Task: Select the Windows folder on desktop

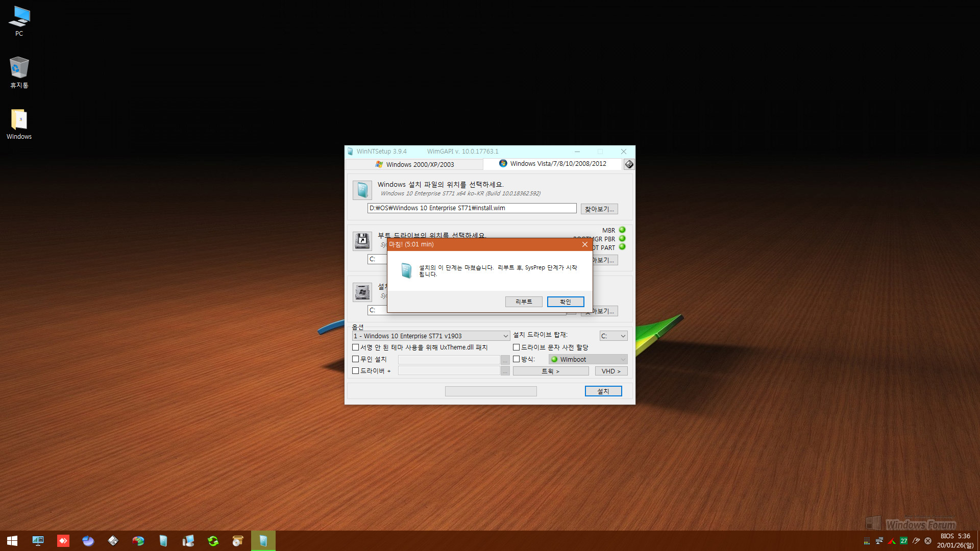Action: coord(19,124)
